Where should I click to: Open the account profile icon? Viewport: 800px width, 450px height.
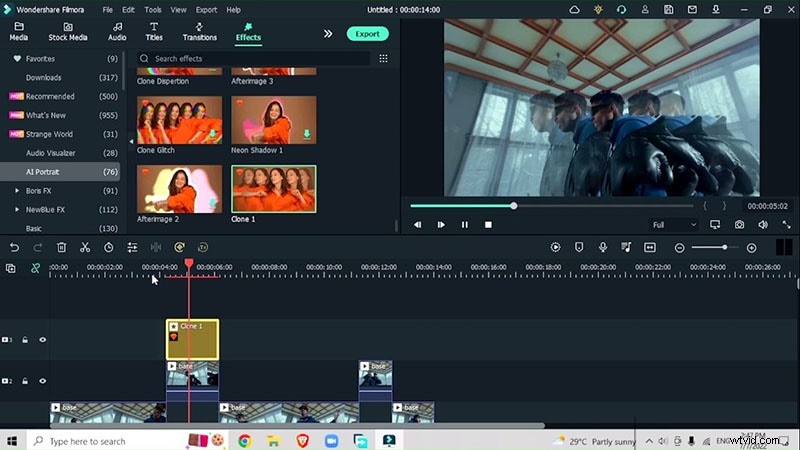tap(645, 10)
